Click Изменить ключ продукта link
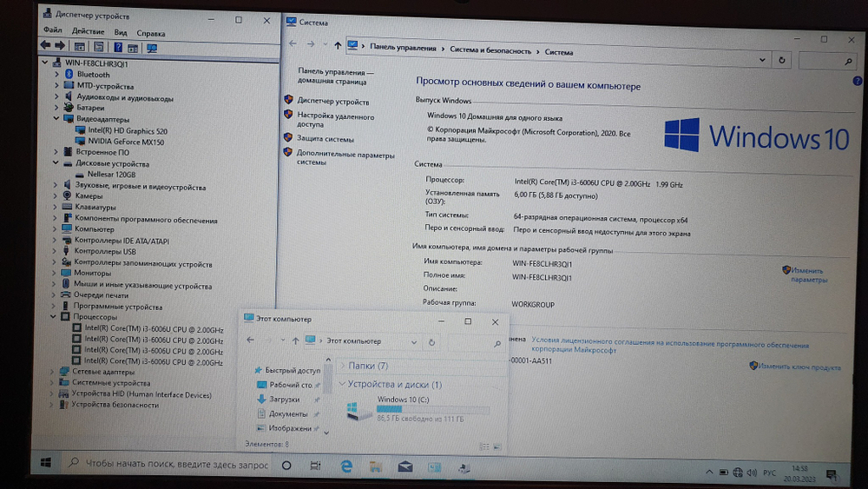Viewport: 868px width, 489px height. tap(799, 367)
